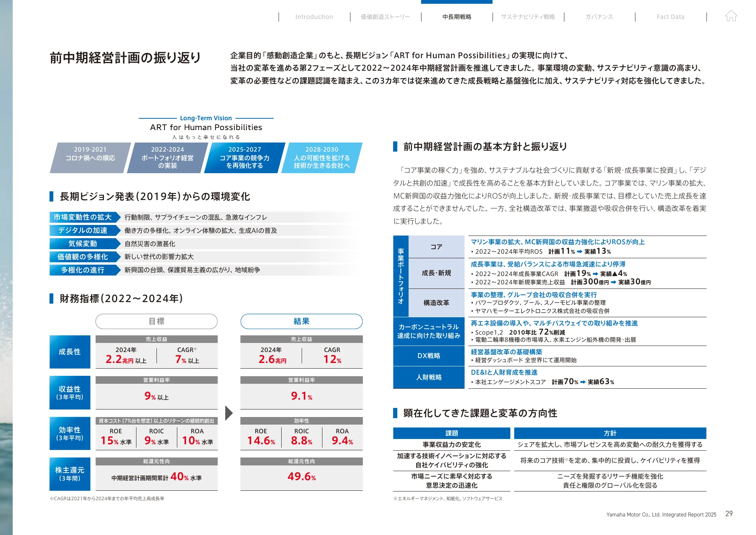Screen dimensions: 756x535
Task: Enable the デジタルの加速 category label
Action: (x=83, y=230)
